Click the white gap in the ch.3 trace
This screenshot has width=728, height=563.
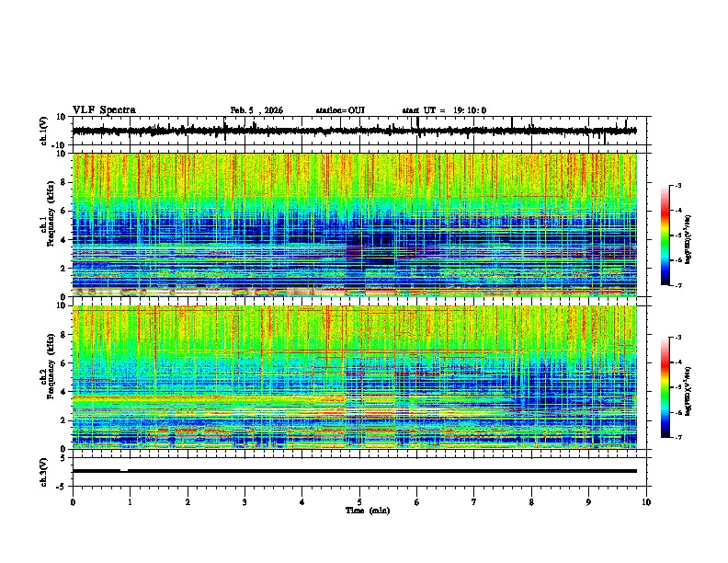click(x=124, y=470)
